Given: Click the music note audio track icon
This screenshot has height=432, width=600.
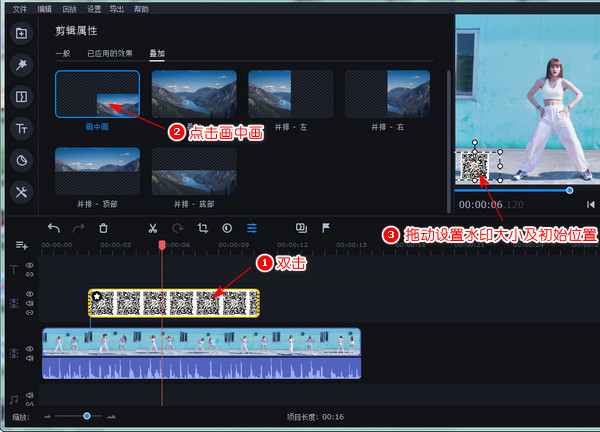Looking at the screenshot, I should click(x=14, y=400).
